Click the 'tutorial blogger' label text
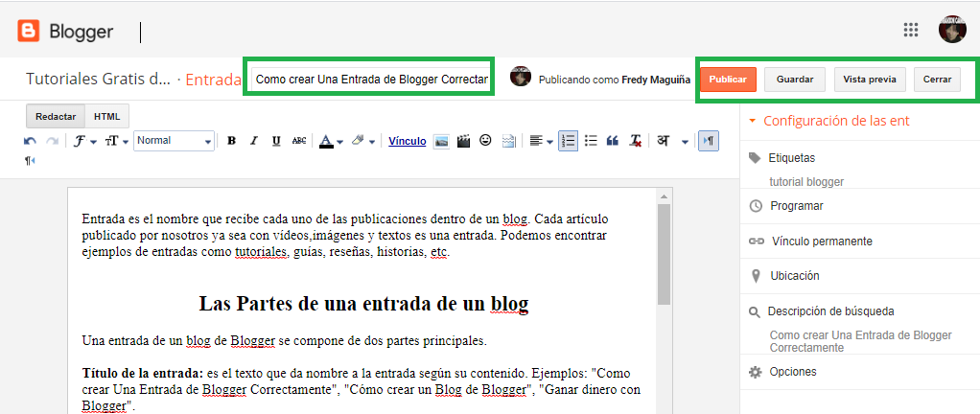Screen dimensions: 980x414 click(806, 182)
